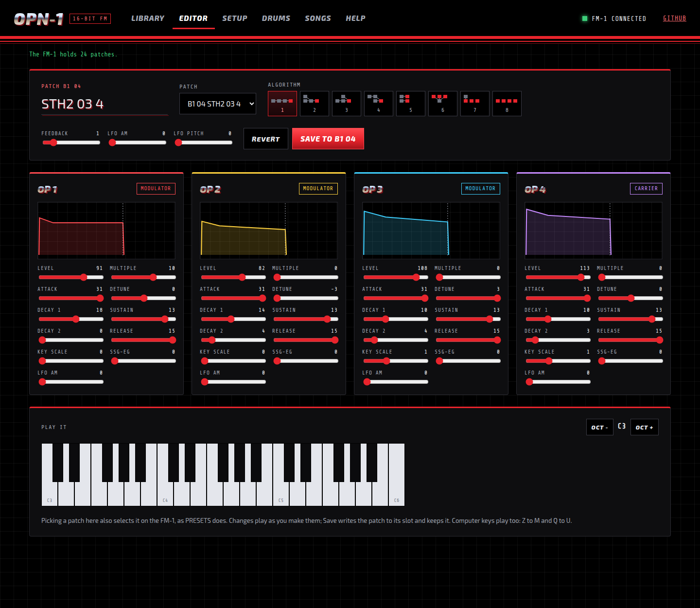The height and width of the screenshot is (608, 700).
Task: Pick algorithm 8 all-carrier layout
Action: click(507, 104)
